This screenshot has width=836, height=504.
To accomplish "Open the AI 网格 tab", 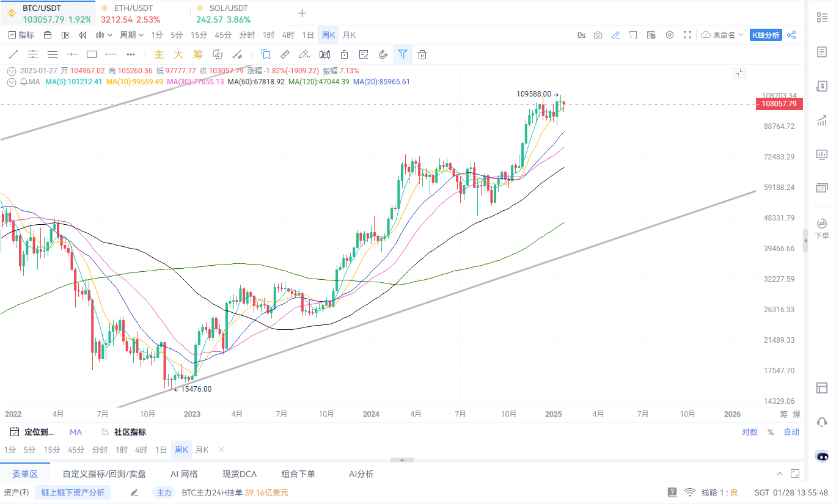I will coord(184,474).
